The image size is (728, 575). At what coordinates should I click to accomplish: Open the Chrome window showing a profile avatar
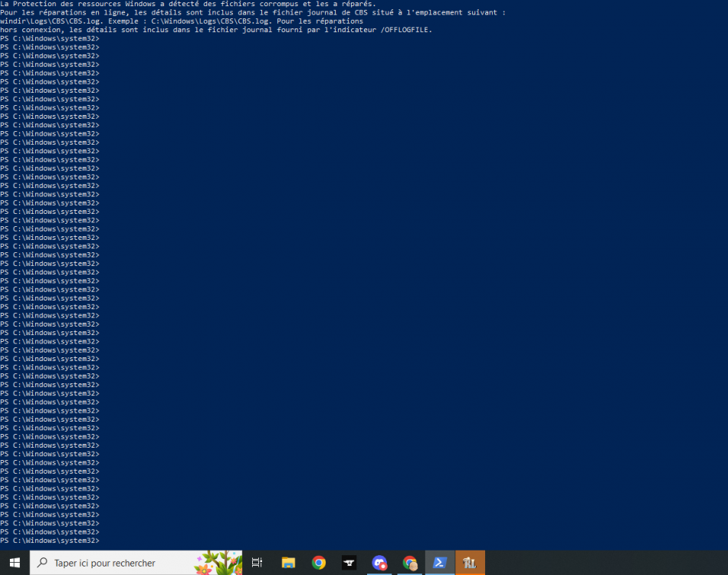click(409, 563)
